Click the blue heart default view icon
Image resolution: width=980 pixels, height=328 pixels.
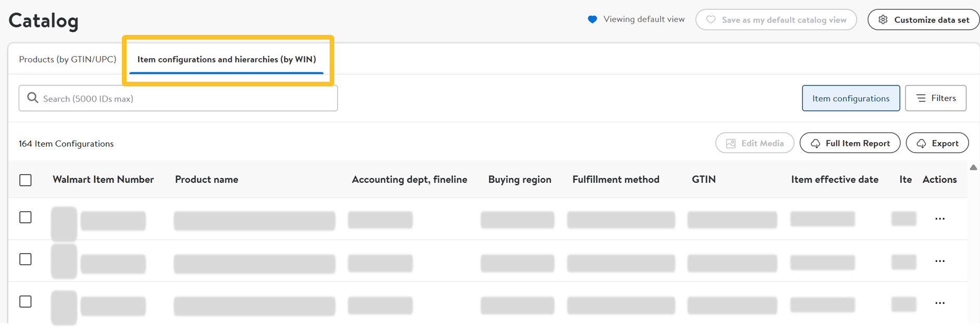point(592,20)
